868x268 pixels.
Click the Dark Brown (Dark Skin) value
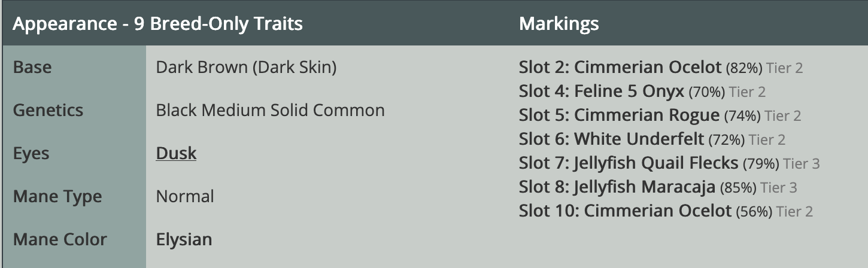[x=246, y=67]
